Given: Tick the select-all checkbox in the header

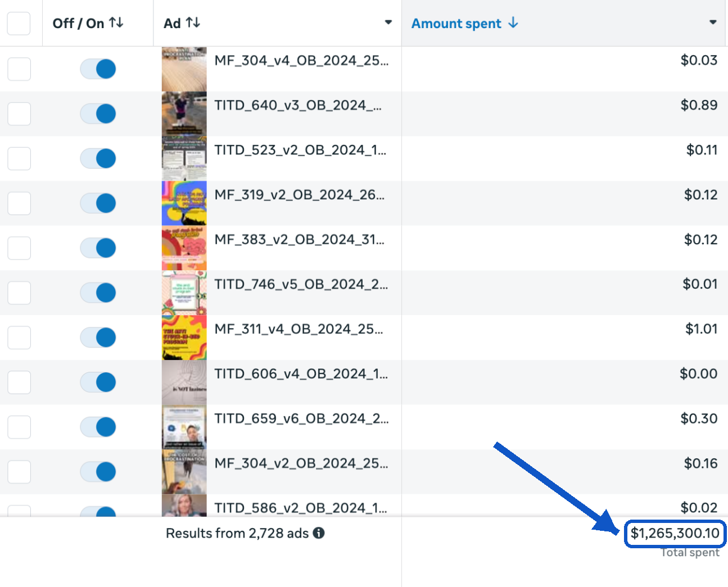Looking at the screenshot, I should [x=19, y=24].
